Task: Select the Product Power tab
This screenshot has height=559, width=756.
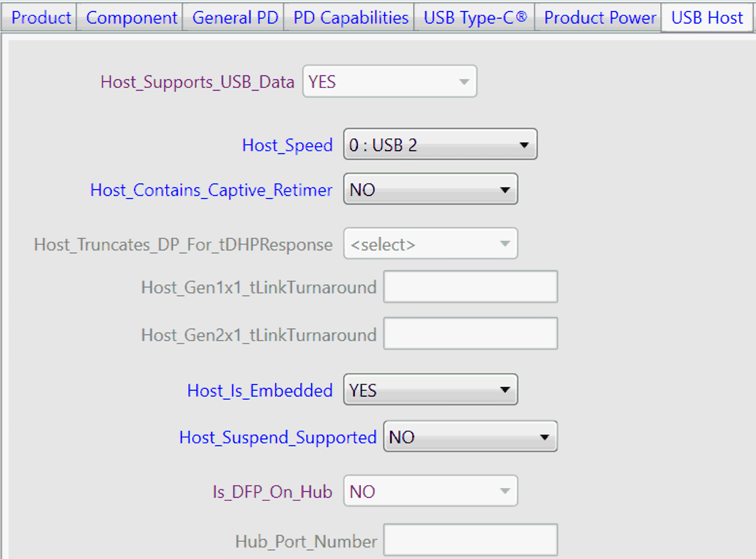Action: 598,17
